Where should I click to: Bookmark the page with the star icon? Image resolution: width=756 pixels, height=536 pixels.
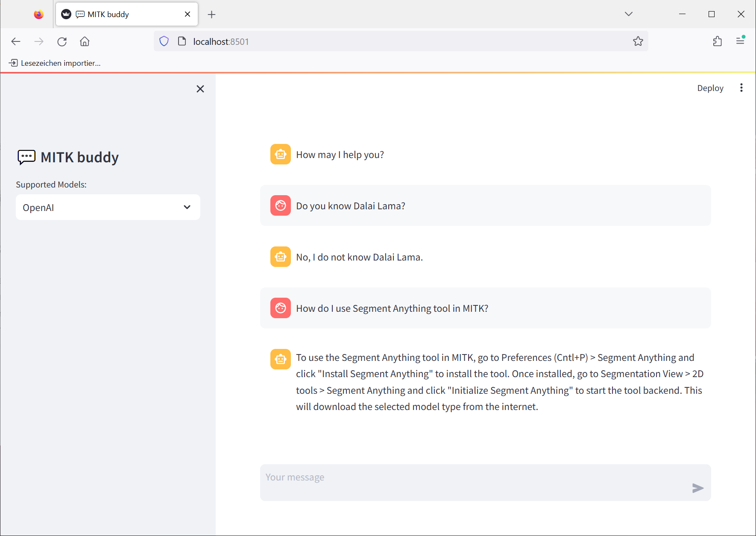[x=638, y=41]
